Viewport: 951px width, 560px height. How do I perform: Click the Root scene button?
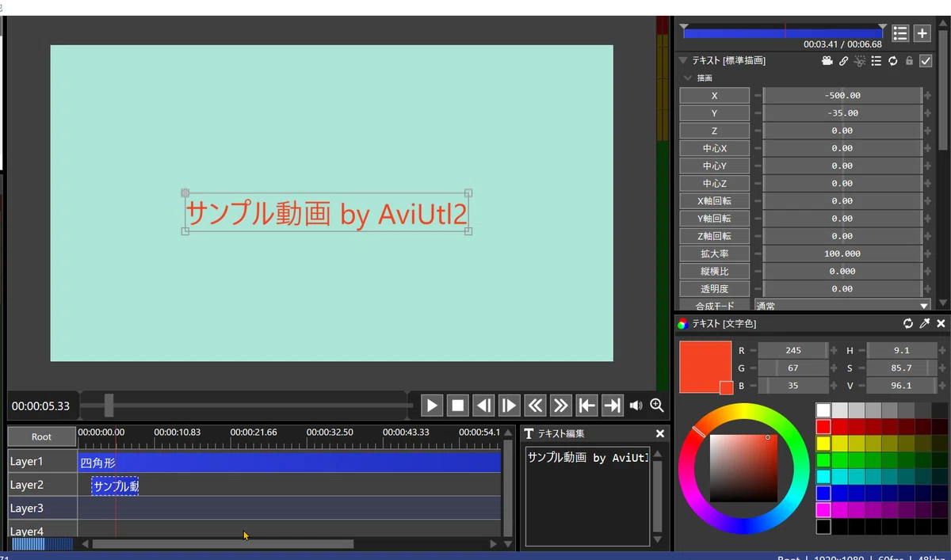(42, 436)
